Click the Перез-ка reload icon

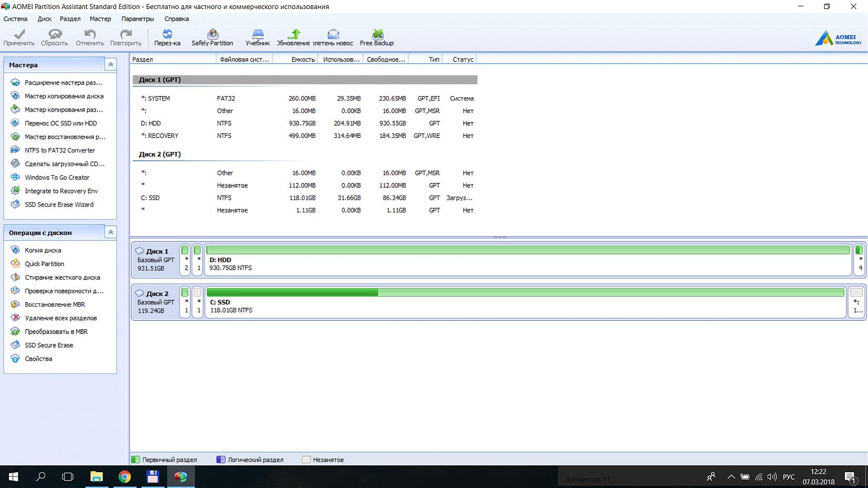coord(167,34)
